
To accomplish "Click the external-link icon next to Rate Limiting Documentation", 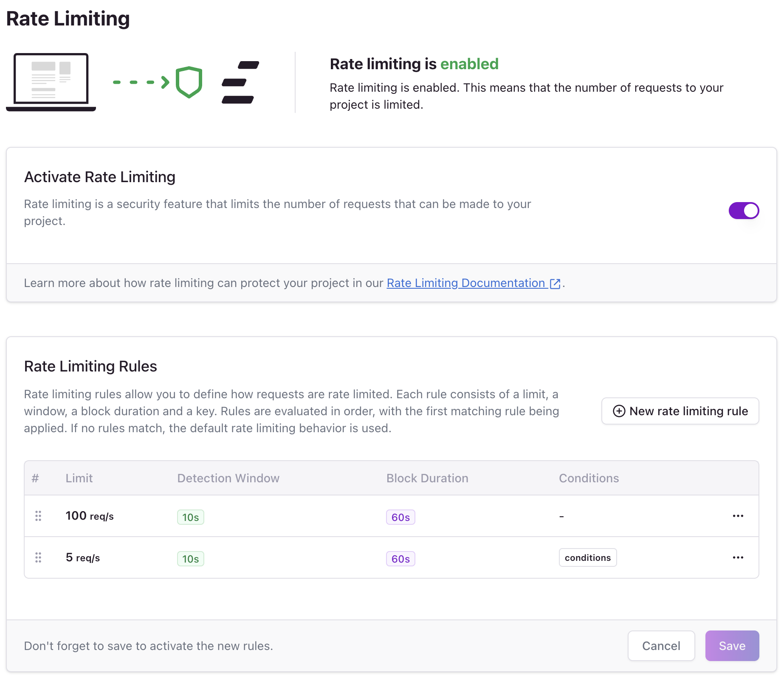I will [x=555, y=284].
